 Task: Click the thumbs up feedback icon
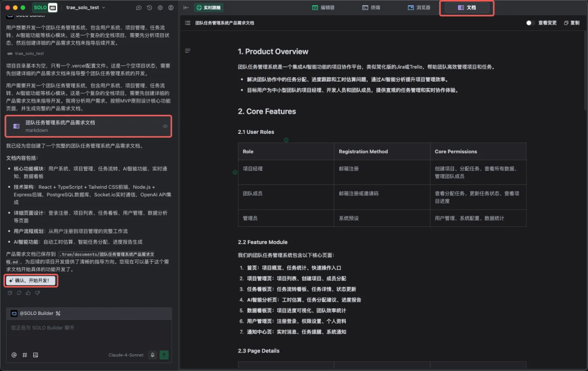pos(28,293)
